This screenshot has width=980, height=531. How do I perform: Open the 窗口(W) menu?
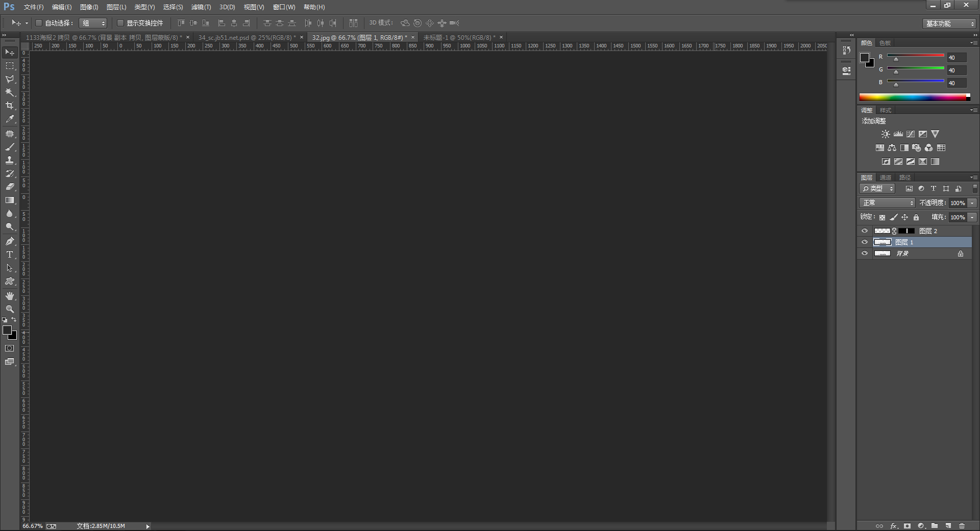click(284, 7)
